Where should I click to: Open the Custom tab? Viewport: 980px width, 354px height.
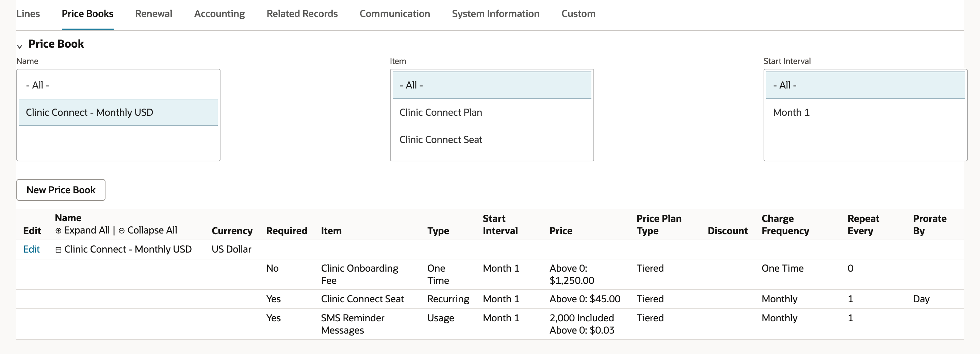coord(578,14)
